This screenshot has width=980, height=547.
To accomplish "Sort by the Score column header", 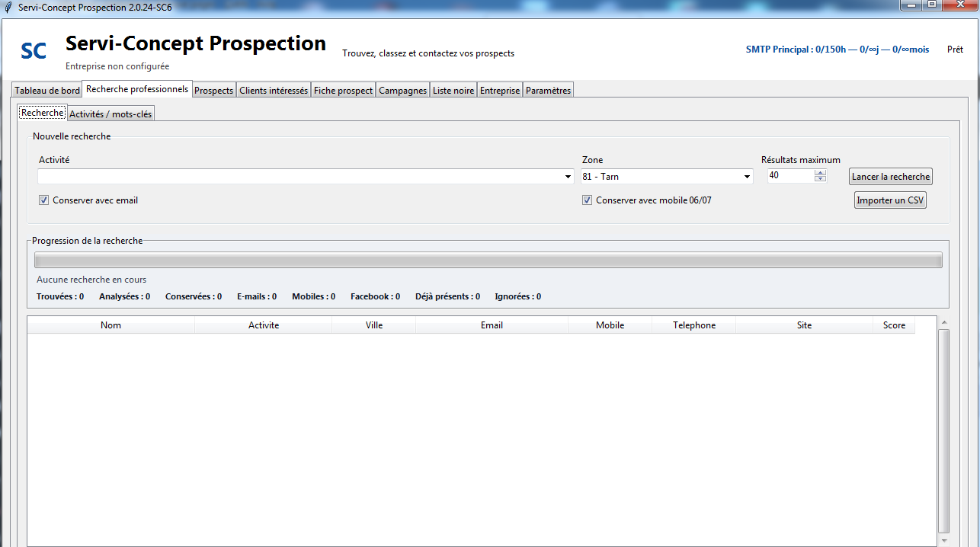I will [x=894, y=325].
